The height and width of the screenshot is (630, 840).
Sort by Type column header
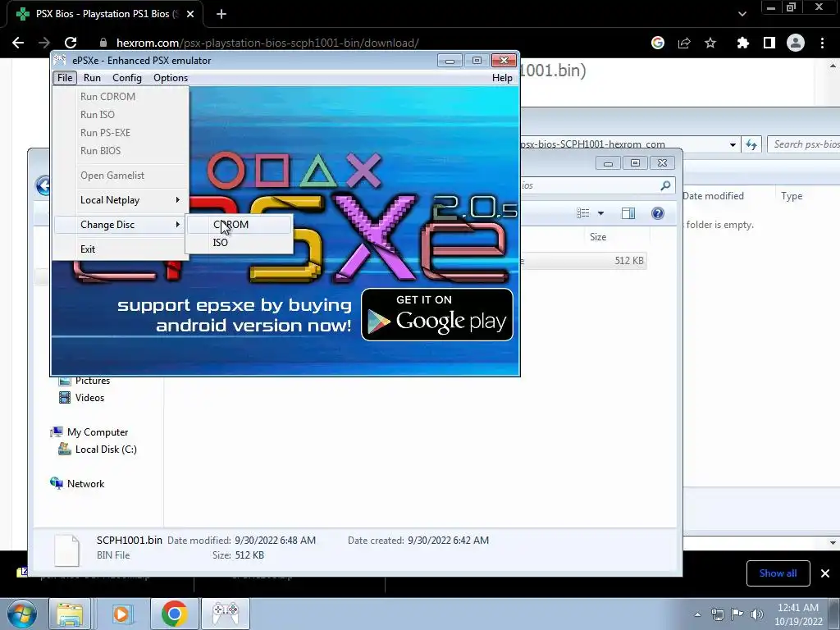tap(792, 196)
